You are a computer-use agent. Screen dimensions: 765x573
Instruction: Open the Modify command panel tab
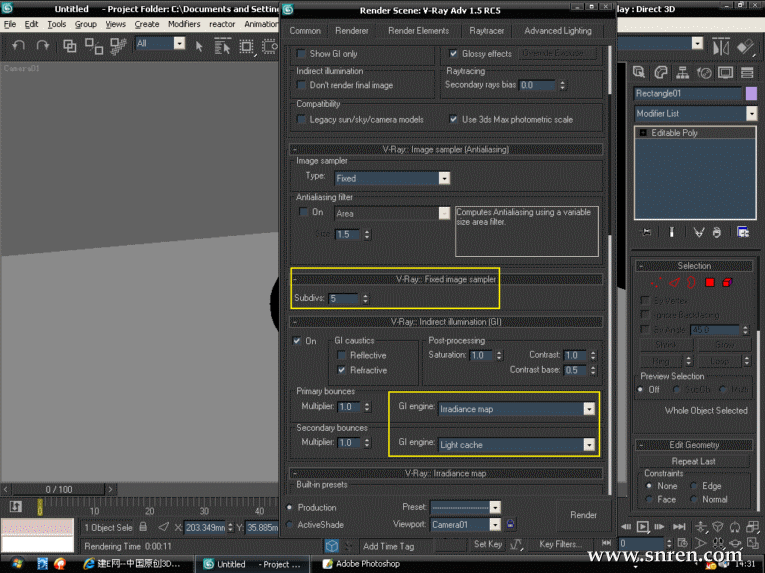(x=661, y=73)
